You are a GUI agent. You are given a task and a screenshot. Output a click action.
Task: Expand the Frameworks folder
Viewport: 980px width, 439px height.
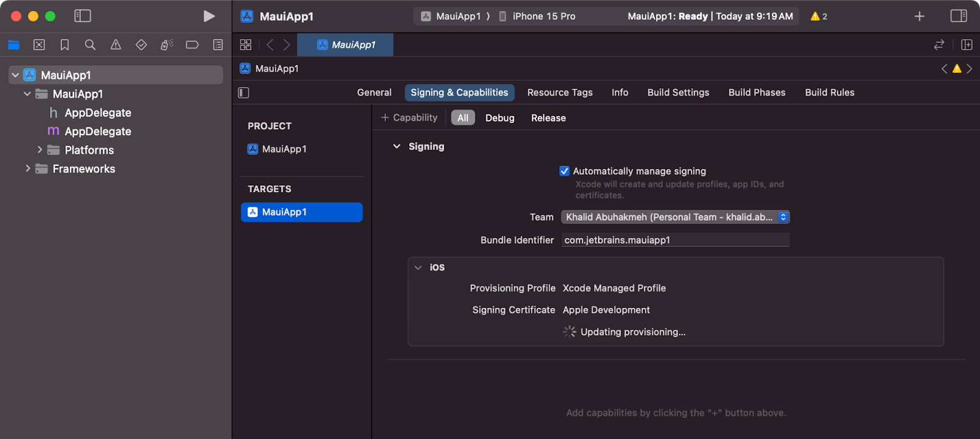28,169
